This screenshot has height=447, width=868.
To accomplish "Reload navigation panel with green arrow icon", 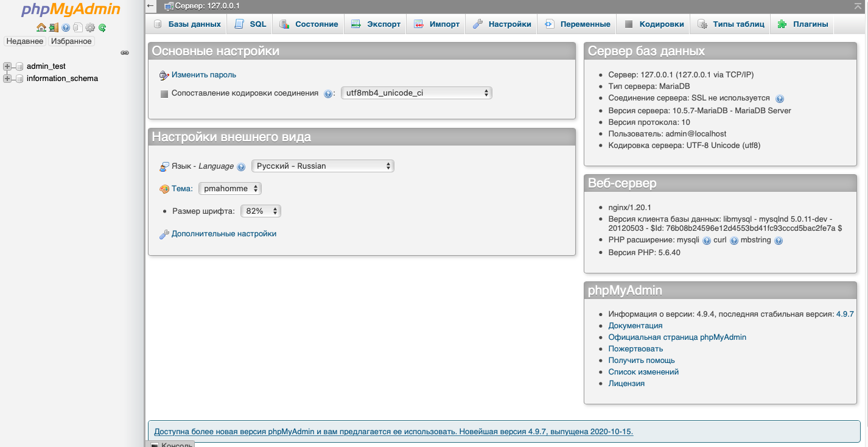I will [102, 27].
